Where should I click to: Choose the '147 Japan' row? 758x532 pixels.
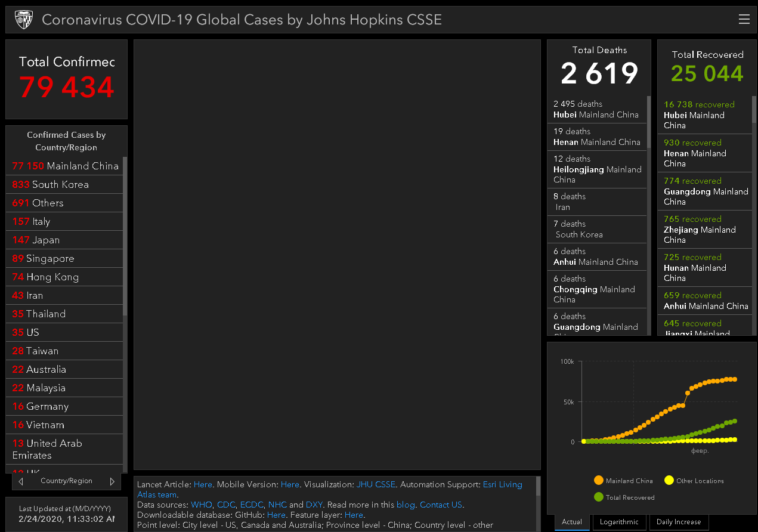(x=64, y=240)
